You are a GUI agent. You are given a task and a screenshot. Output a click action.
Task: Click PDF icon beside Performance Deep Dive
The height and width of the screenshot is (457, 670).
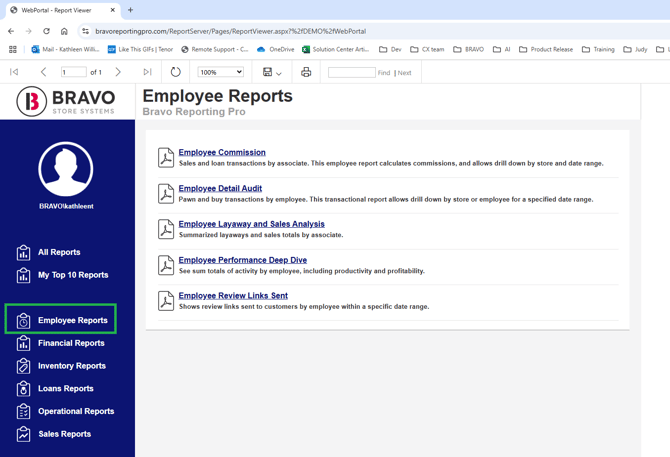(x=166, y=265)
